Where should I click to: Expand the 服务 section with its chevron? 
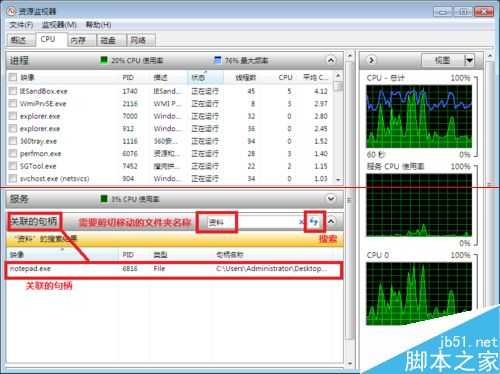click(x=331, y=199)
